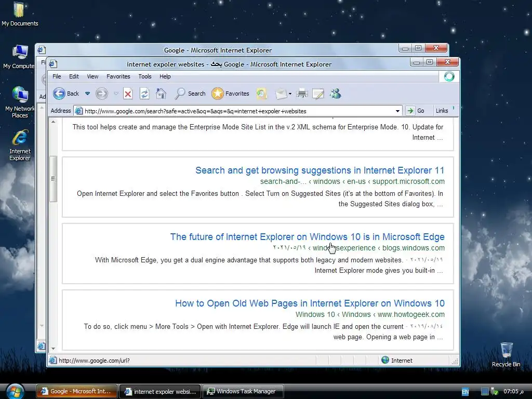Open the Search toolbar button
The height and width of the screenshot is (399, 532).
[190, 94]
